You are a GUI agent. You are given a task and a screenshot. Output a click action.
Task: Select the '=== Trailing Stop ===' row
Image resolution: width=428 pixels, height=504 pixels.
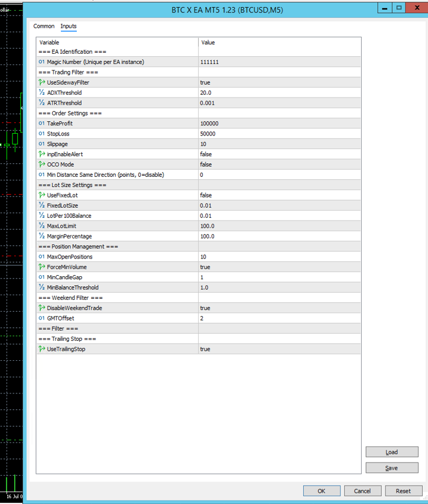pos(199,339)
